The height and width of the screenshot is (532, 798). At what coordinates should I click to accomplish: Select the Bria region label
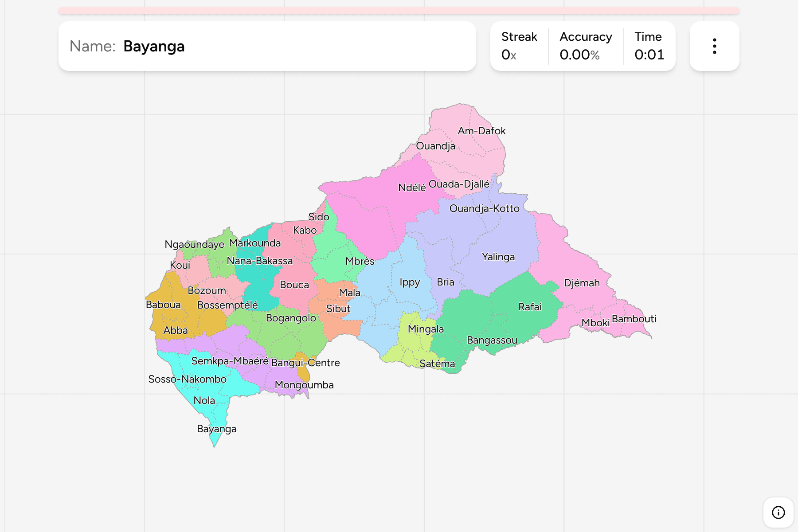pyautogui.click(x=446, y=282)
